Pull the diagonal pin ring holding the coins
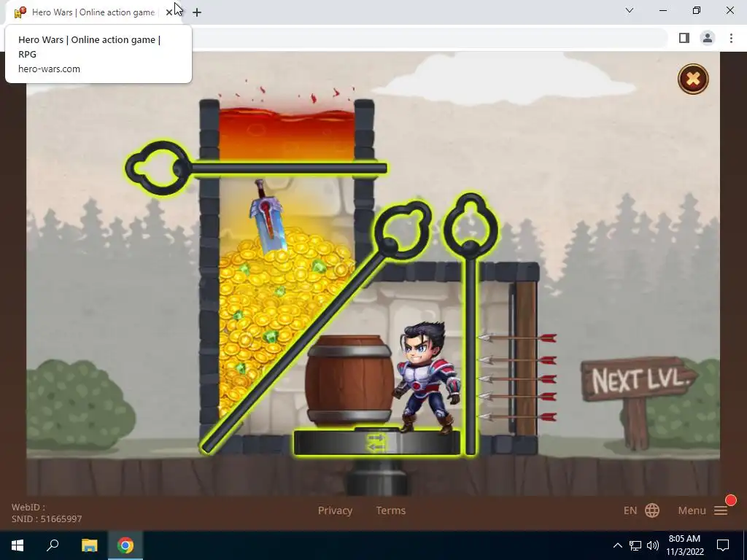The height and width of the screenshot is (560, 747). click(x=403, y=230)
